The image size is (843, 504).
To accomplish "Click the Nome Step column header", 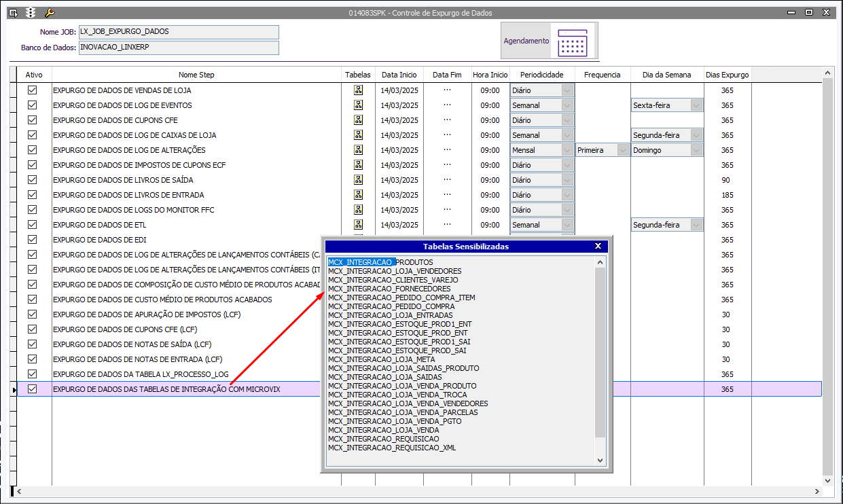I will click(196, 75).
